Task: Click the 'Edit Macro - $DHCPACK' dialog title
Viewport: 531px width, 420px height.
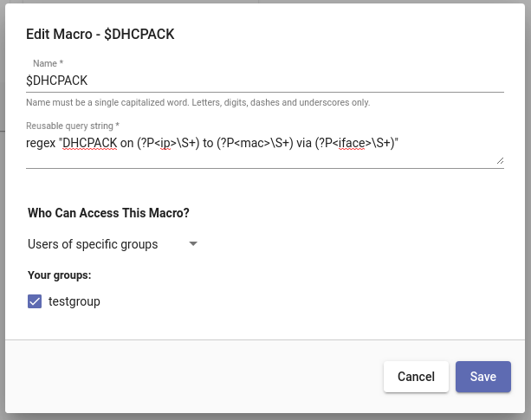Action: click(100, 34)
